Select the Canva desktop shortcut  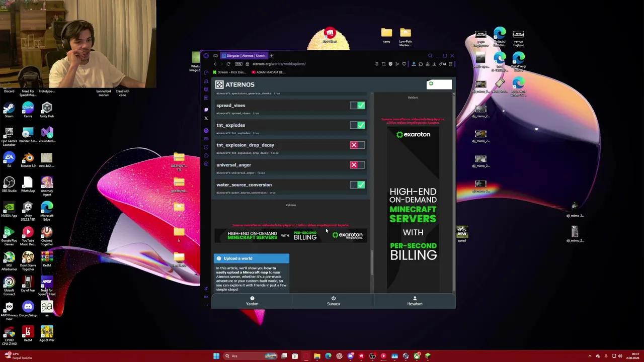click(28, 110)
